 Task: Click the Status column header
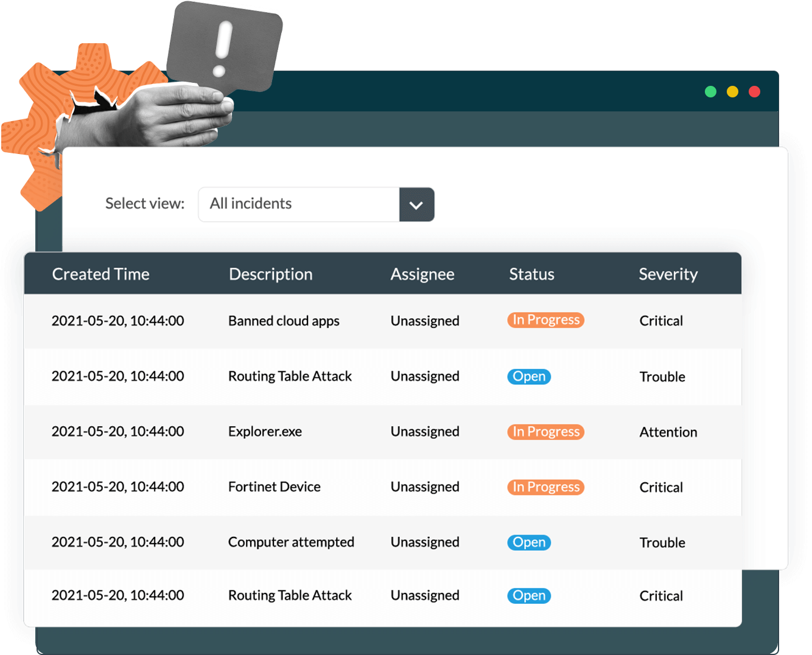point(531,274)
